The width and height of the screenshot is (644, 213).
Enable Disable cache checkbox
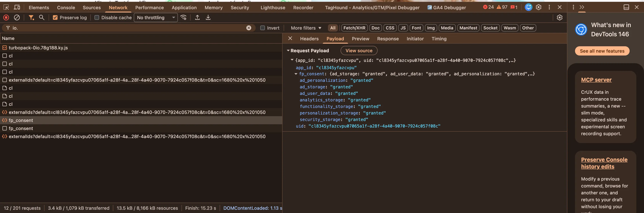(x=97, y=17)
